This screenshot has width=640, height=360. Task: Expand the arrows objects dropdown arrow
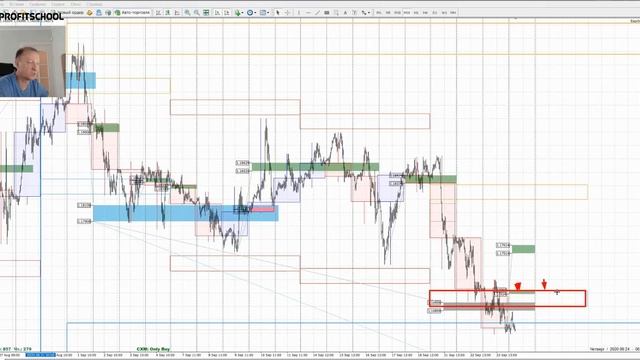pyautogui.click(x=369, y=13)
